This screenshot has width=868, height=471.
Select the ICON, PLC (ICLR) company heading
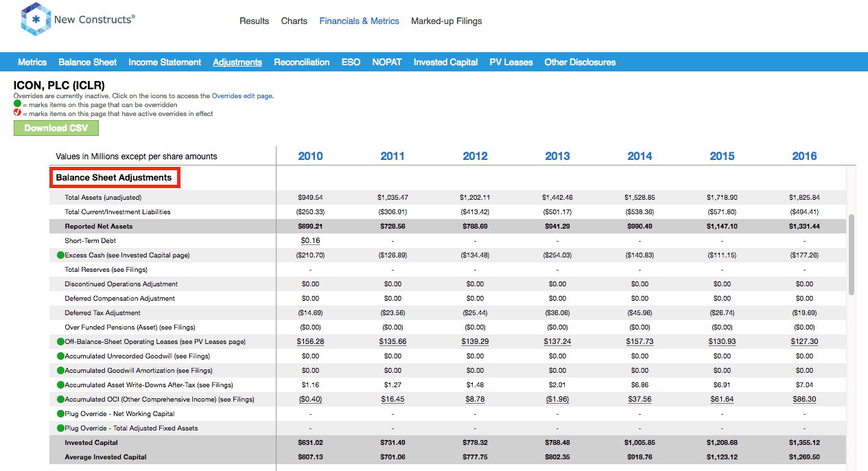tap(59, 86)
